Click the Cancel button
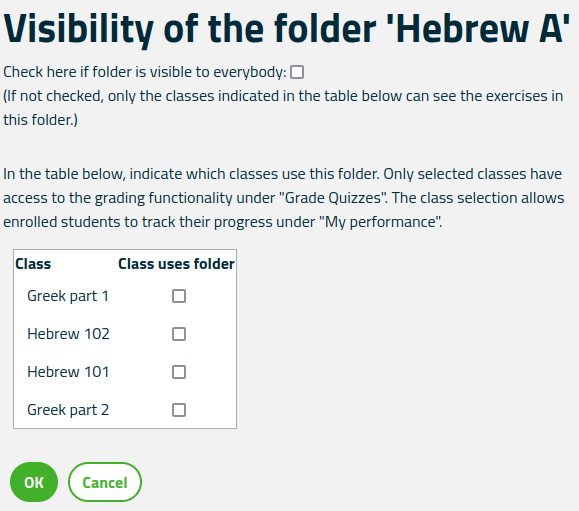Screen dimensions: 579x511 point(105,482)
